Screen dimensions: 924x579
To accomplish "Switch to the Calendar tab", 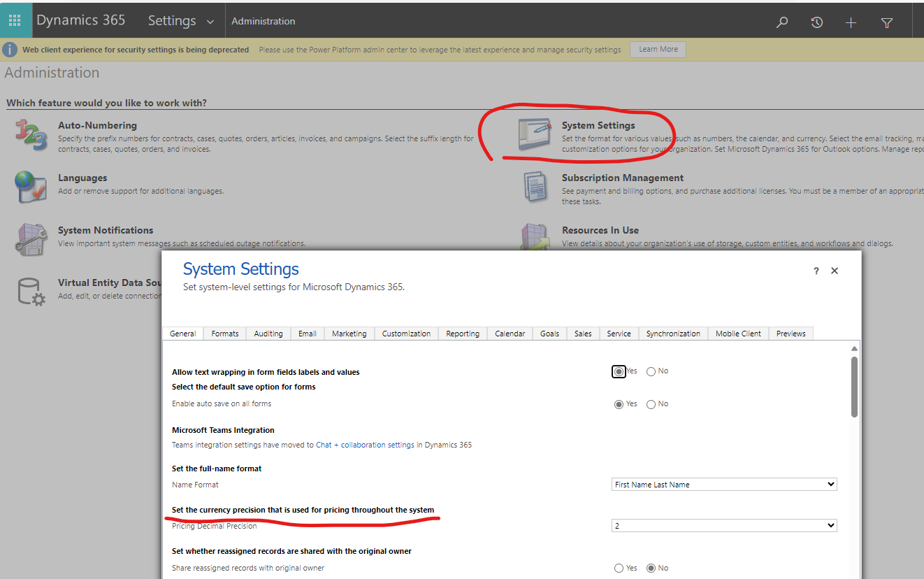I will [x=510, y=334].
